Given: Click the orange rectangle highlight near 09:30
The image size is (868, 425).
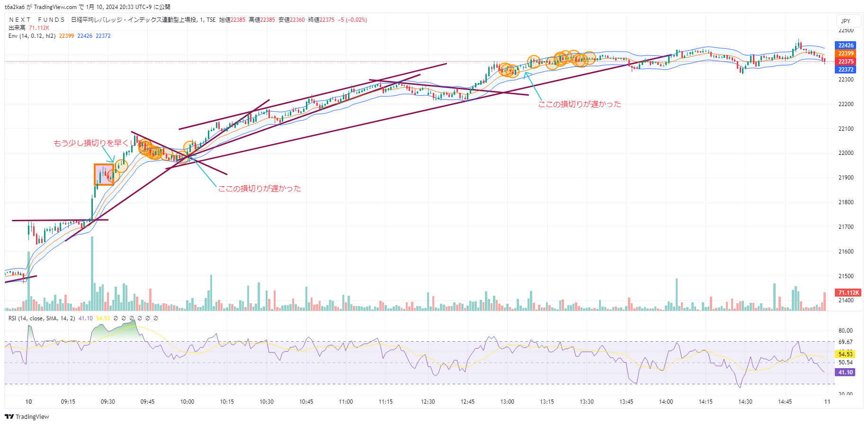Looking at the screenshot, I should pyautogui.click(x=104, y=174).
